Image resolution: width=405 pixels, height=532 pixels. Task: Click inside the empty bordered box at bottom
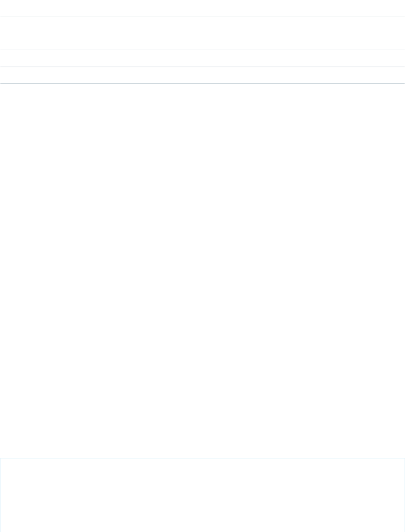[x=202, y=495]
